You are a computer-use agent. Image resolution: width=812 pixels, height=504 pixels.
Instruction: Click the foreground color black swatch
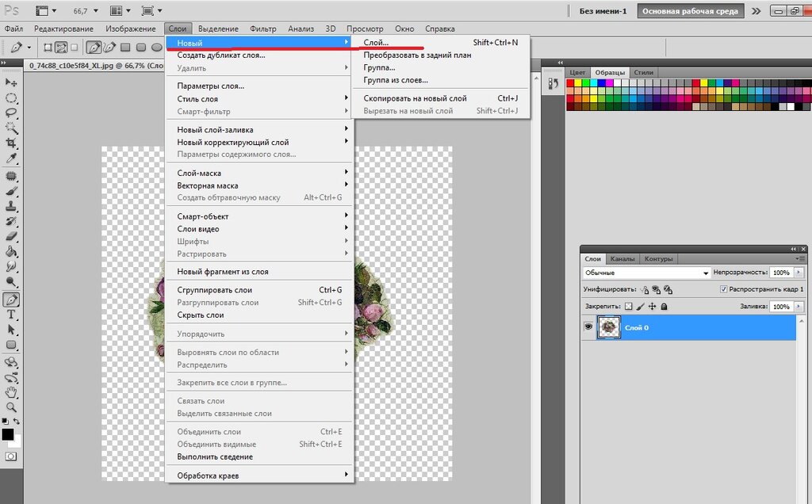click(7, 434)
